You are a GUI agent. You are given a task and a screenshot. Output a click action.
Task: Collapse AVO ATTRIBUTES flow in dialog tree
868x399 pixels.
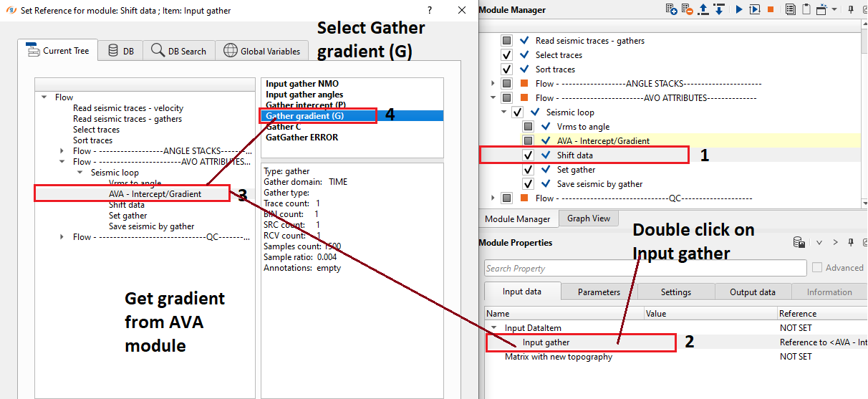(62, 162)
